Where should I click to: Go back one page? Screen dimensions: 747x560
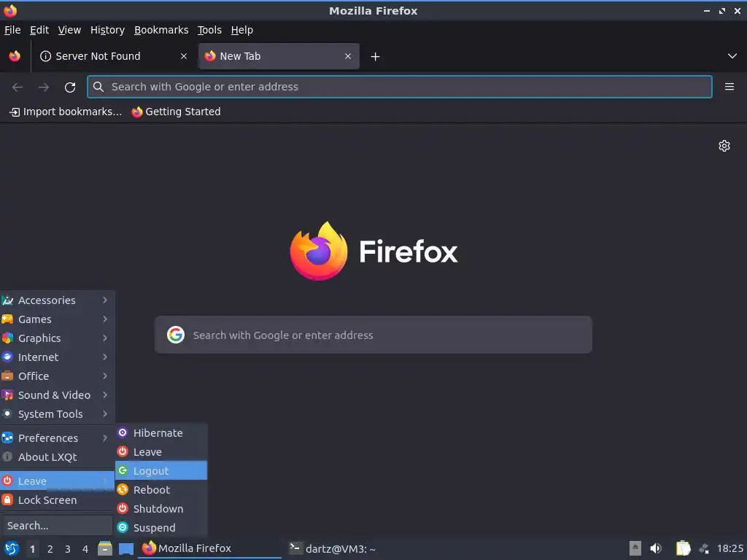[x=18, y=87]
